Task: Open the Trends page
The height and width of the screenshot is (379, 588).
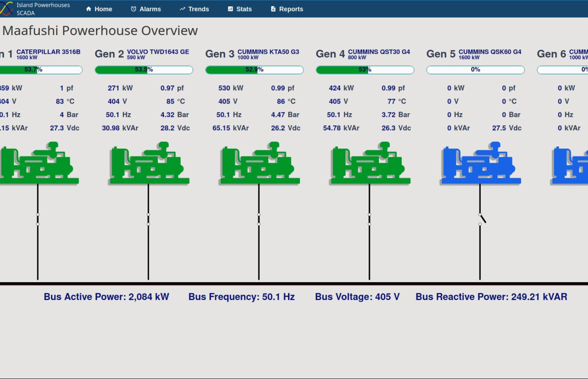Action: click(x=194, y=9)
